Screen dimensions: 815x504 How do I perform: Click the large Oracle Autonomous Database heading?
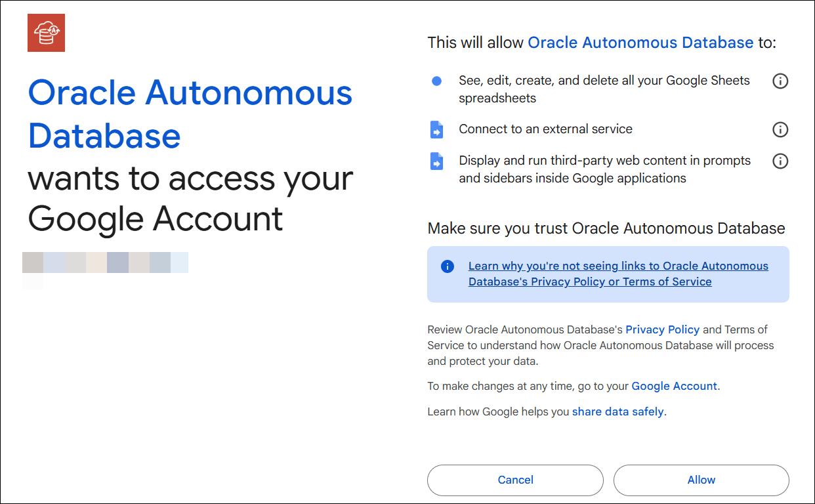tap(190, 115)
